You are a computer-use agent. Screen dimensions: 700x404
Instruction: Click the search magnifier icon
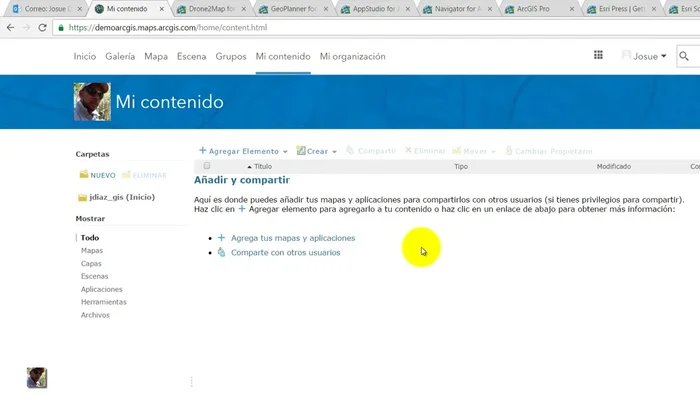(x=684, y=56)
